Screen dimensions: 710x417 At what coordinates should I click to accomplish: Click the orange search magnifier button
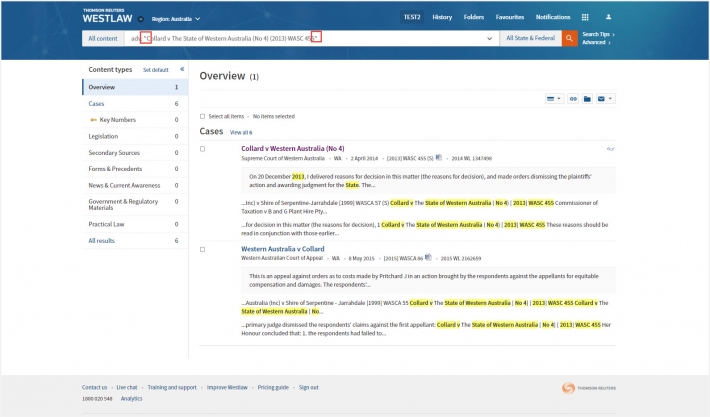569,38
